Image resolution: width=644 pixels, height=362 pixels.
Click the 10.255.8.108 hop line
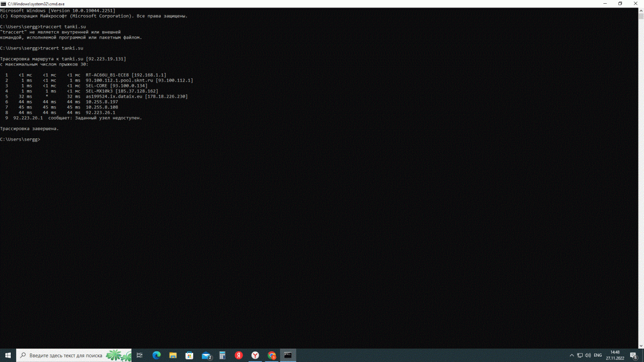pyautogui.click(x=62, y=107)
